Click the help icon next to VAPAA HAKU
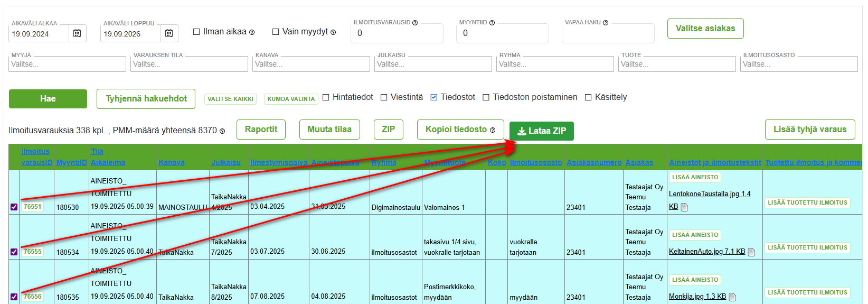This screenshot has width=868, height=304. click(606, 23)
